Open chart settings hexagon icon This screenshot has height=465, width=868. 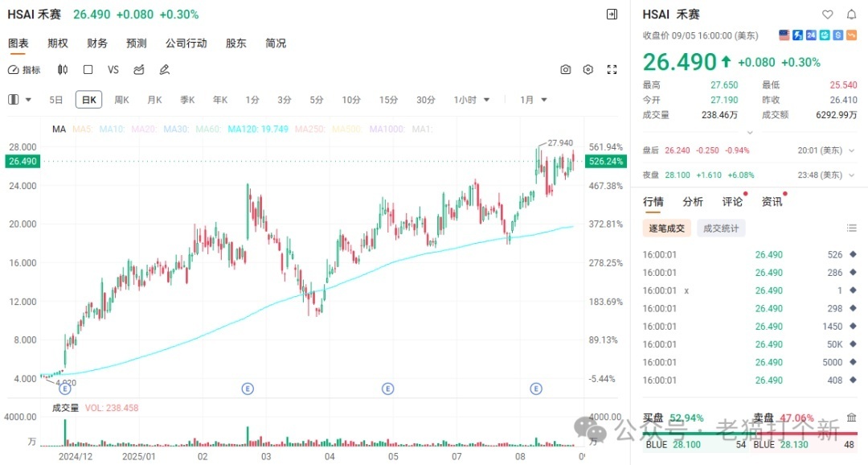[x=588, y=70]
